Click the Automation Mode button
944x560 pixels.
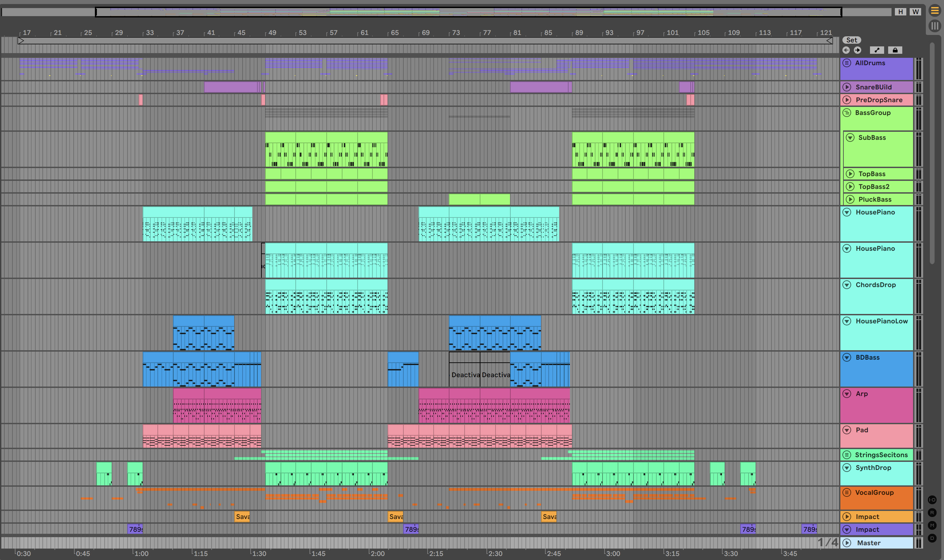pyautogui.click(x=877, y=50)
